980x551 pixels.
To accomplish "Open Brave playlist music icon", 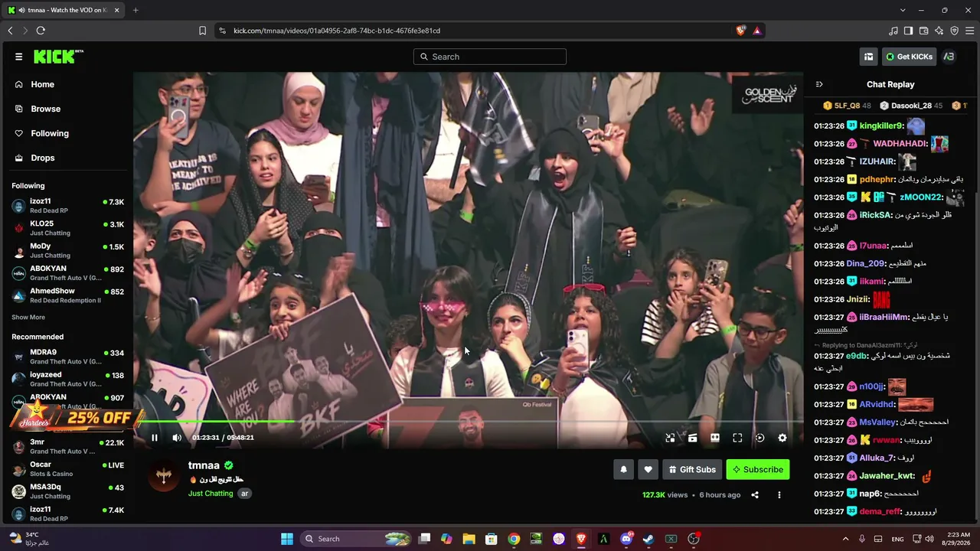I will pos(893,31).
